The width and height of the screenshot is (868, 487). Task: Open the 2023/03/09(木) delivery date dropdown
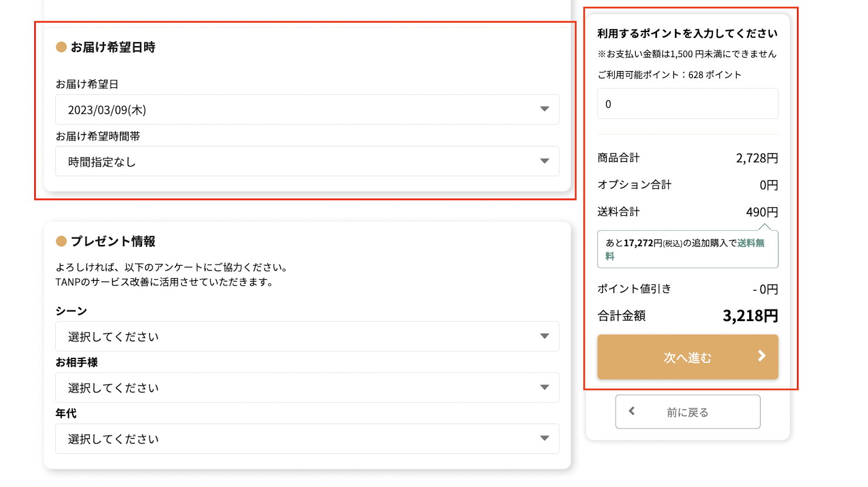(307, 110)
